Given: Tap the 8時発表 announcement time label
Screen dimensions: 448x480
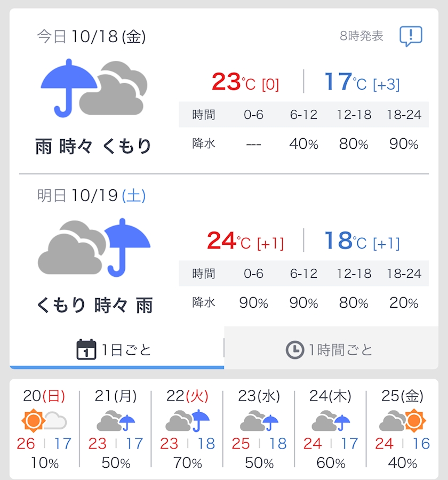Looking at the screenshot, I should (362, 36).
